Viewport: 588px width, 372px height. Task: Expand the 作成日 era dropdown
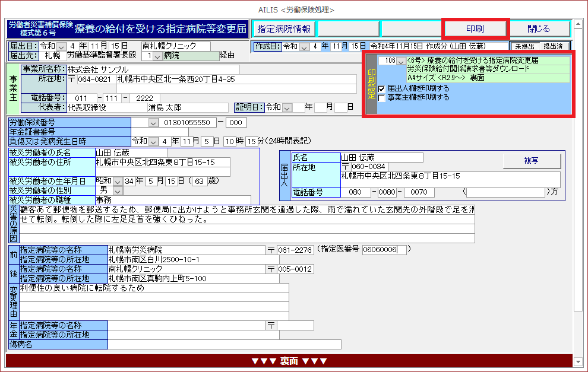pyautogui.click(x=305, y=46)
